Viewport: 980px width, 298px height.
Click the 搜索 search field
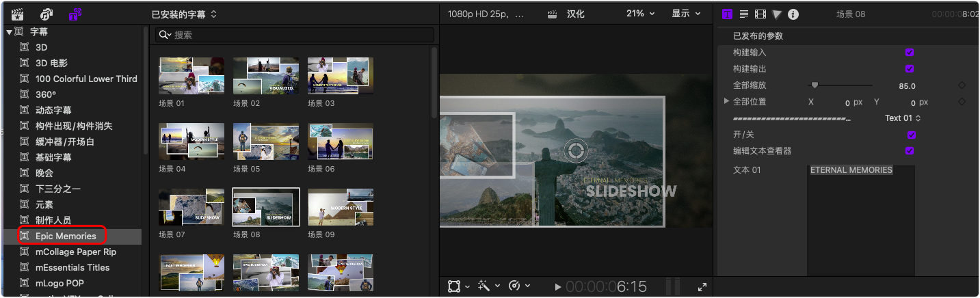pos(295,35)
